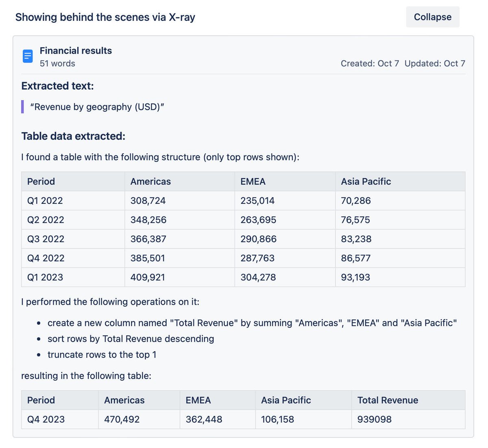Viewport: 488px width, 448px height.
Task: Click the "Created: Oct 7" date
Action: (x=370, y=63)
